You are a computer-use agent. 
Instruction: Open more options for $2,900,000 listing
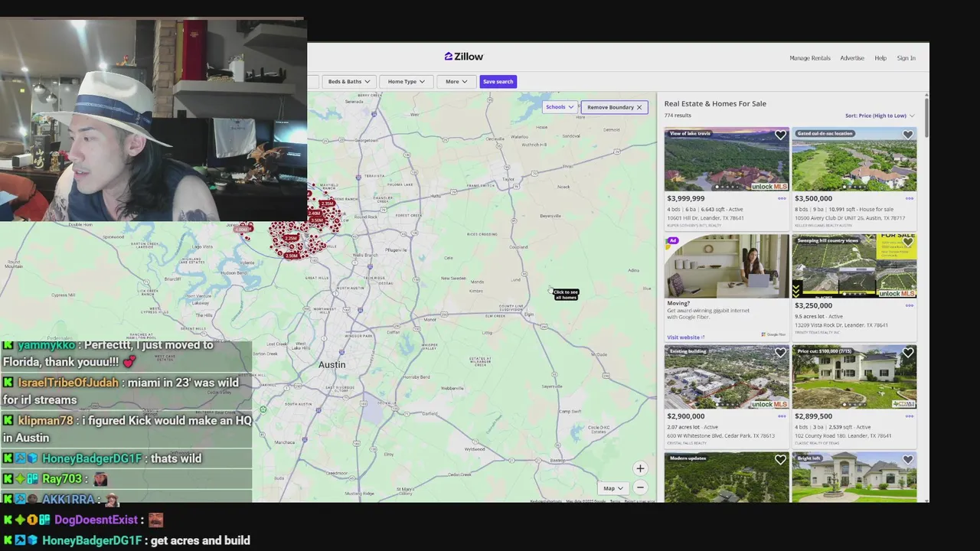click(x=782, y=416)
